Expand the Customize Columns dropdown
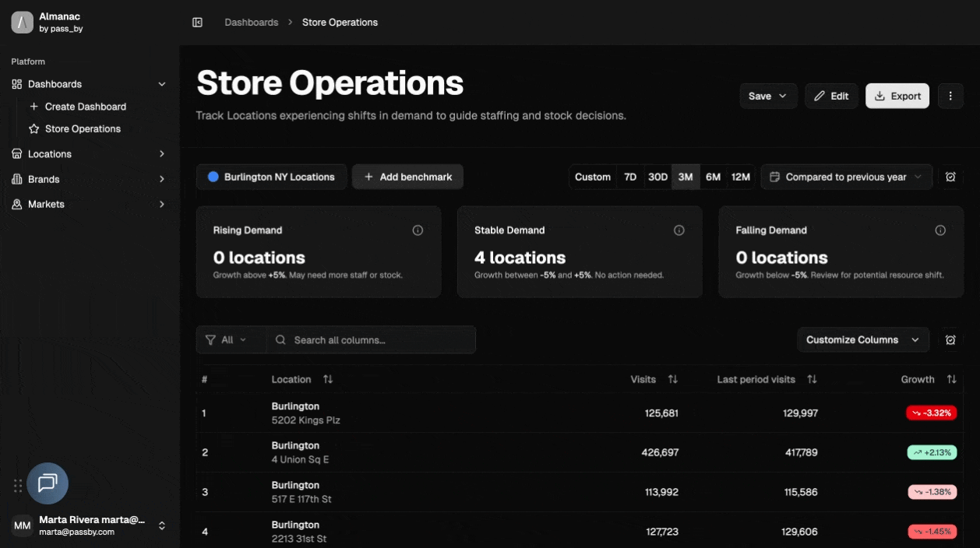980x548 pixels. click(x=862, y=339)
